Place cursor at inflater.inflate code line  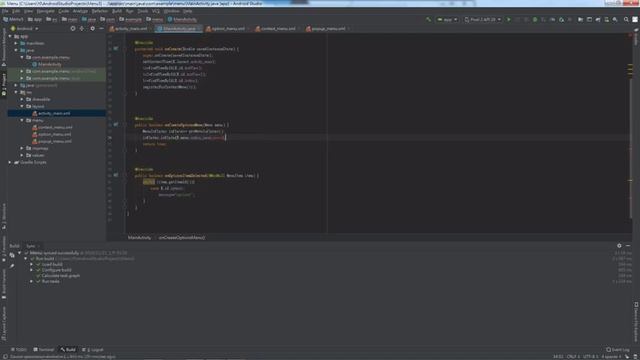(184, 138)
